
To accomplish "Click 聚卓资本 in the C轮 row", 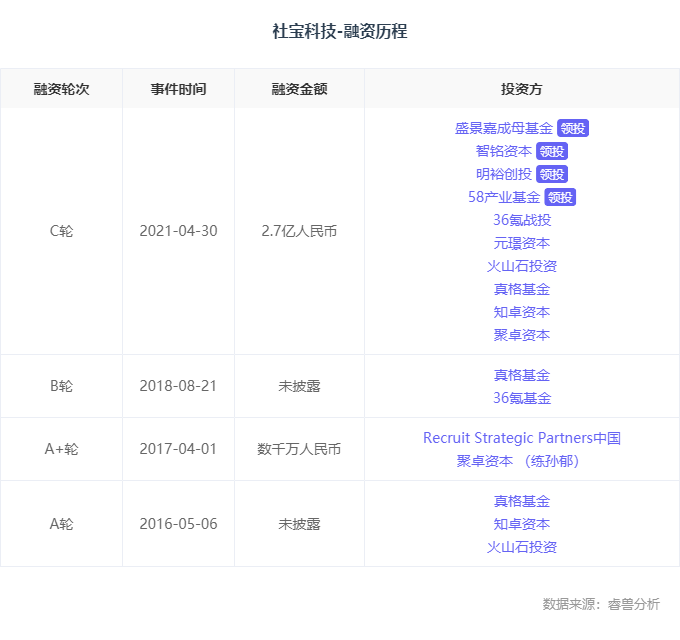I will pyautogui.click(x=522, y=335).
